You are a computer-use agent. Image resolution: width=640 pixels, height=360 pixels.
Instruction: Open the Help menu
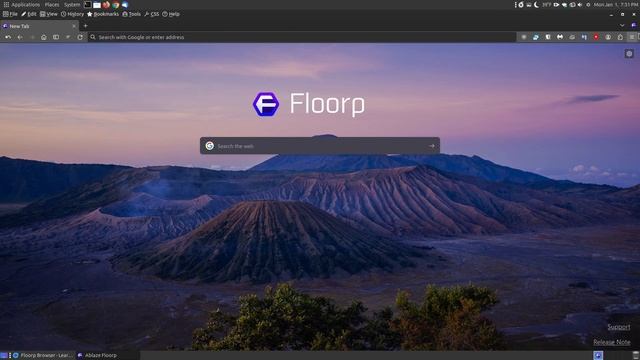click(x=171, y=14)
